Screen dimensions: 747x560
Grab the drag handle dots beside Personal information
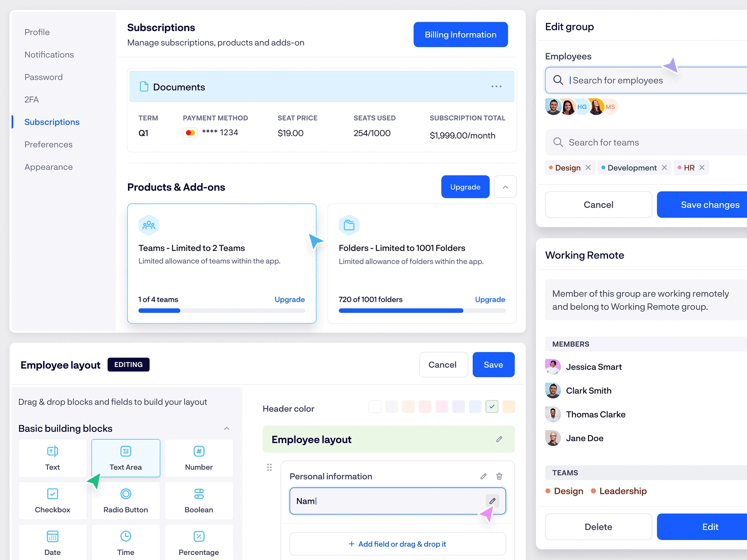269,467
